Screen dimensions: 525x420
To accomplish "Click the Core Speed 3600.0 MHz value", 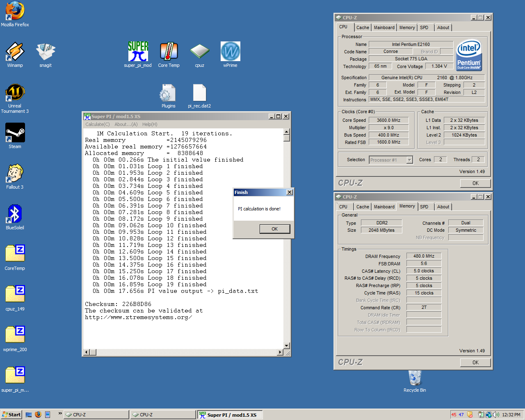I will coord(388,120).
